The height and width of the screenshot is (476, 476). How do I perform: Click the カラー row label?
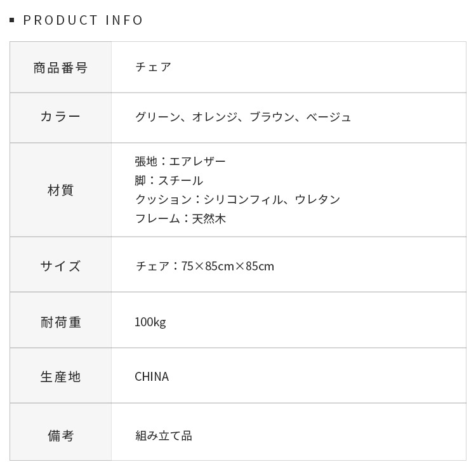pos(60,117)
